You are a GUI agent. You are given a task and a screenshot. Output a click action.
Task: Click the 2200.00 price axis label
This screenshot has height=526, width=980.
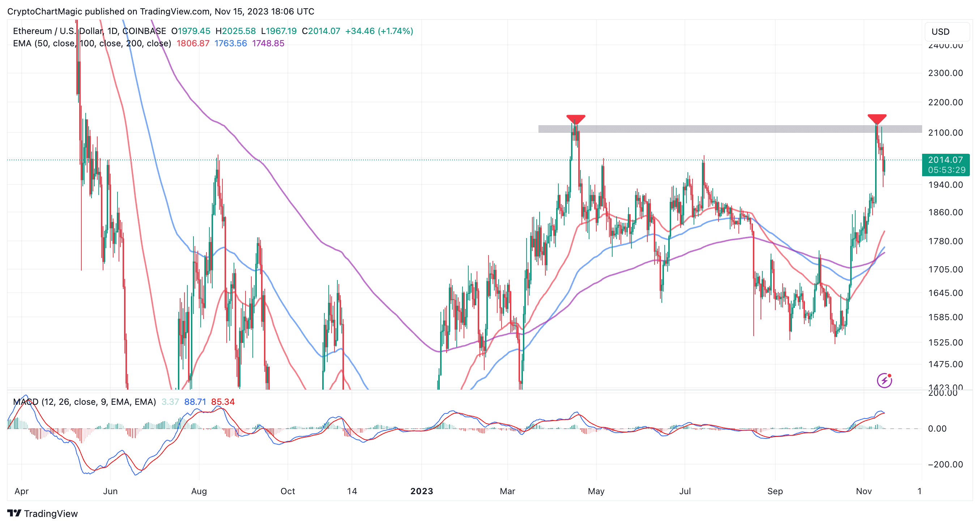click(x=945, y=102)
